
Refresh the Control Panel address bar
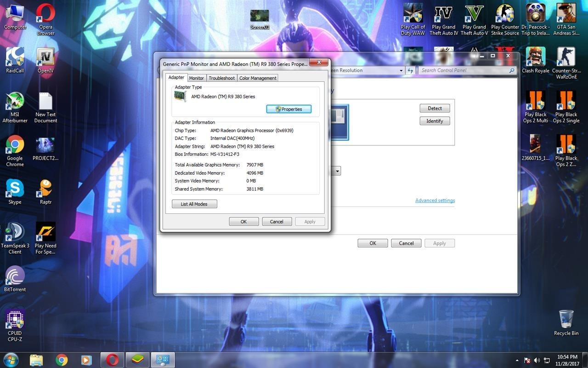pyautogui.click(x=411, y=70)
